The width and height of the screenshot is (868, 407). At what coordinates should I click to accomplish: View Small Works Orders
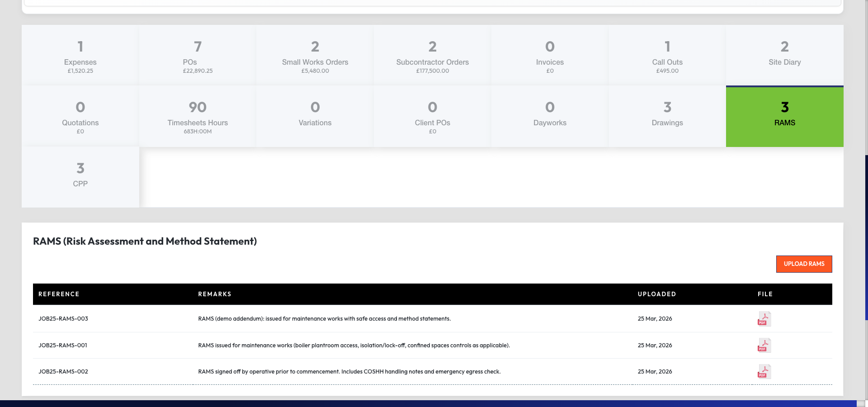(x=315, y=54)
